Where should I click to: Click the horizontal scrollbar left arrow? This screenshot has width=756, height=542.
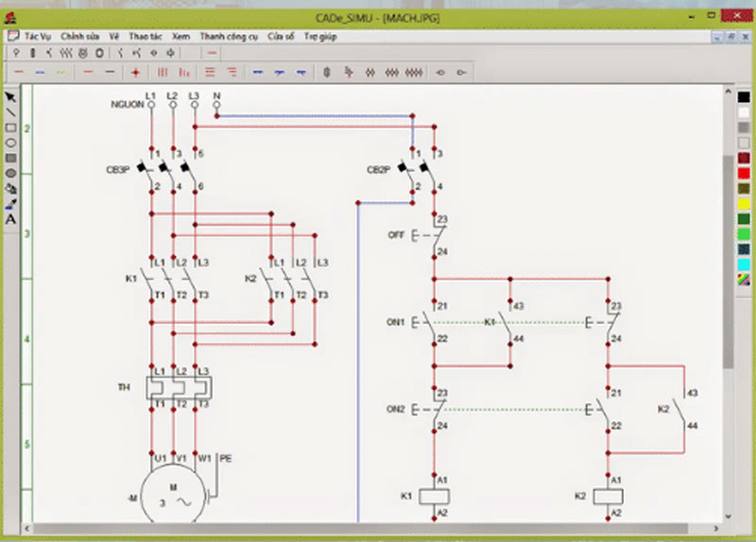click(x=27, y=529)
